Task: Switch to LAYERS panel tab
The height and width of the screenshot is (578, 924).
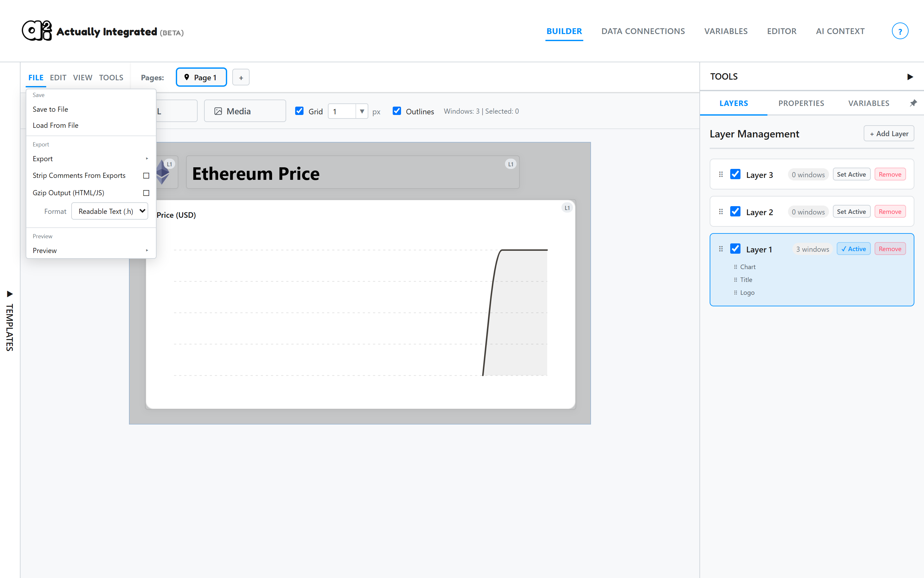Action: [733, 103]
